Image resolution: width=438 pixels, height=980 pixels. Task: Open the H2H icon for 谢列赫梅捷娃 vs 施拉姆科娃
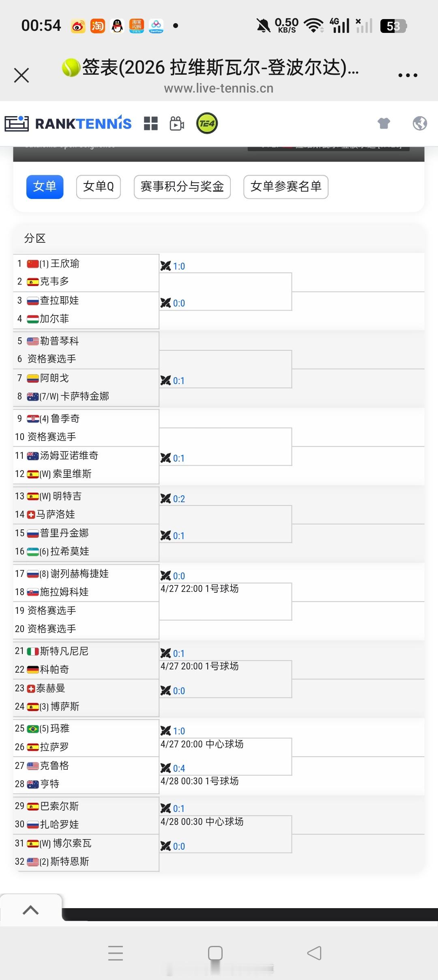167,575
